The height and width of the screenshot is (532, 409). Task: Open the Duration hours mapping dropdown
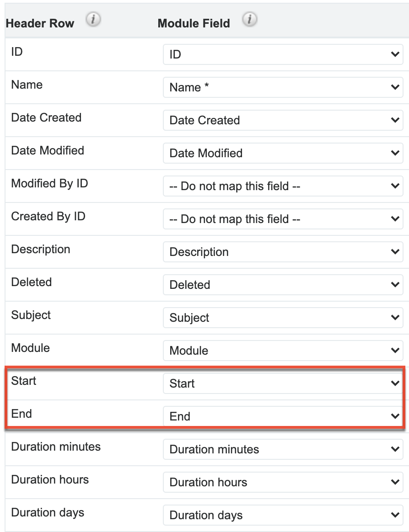point(283,482)
